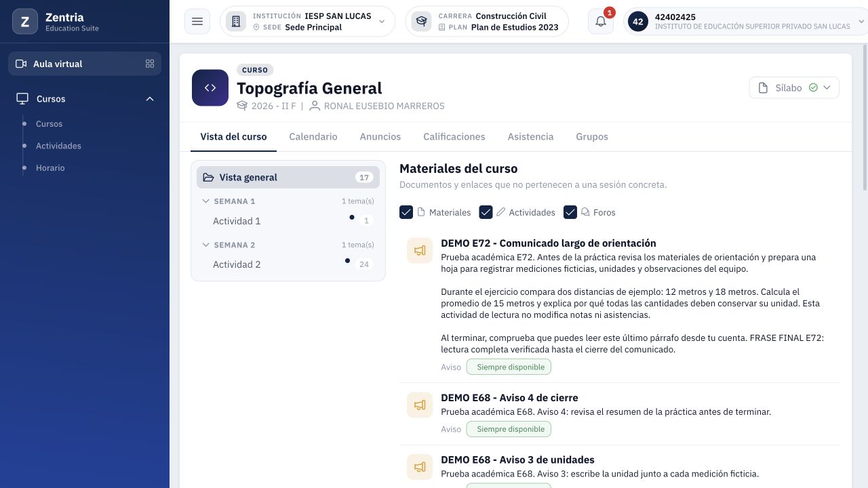Click the institution building icon
This screenshot has width=868, height=488.
pyautogui.click(x=236, y=22)
